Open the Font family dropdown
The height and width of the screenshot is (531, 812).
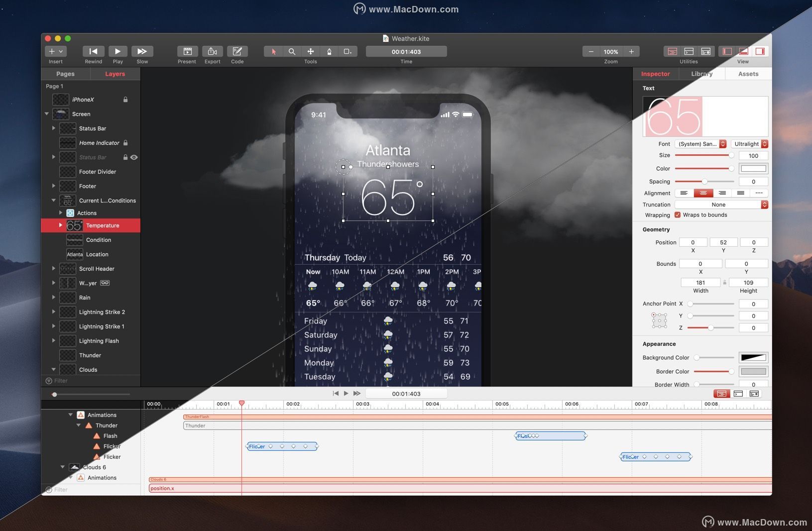click(700, 144)
